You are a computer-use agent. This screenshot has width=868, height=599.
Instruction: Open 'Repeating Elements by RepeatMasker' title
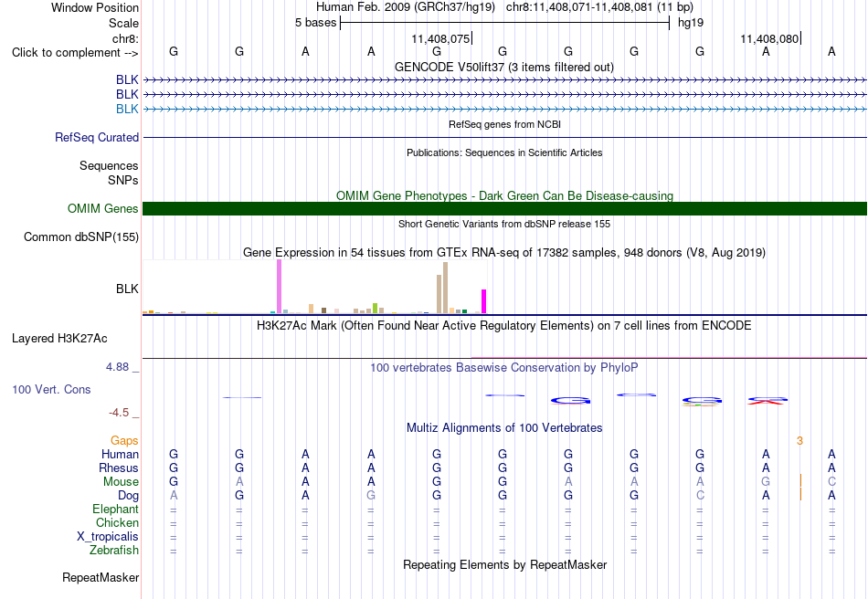click(504, 564)
